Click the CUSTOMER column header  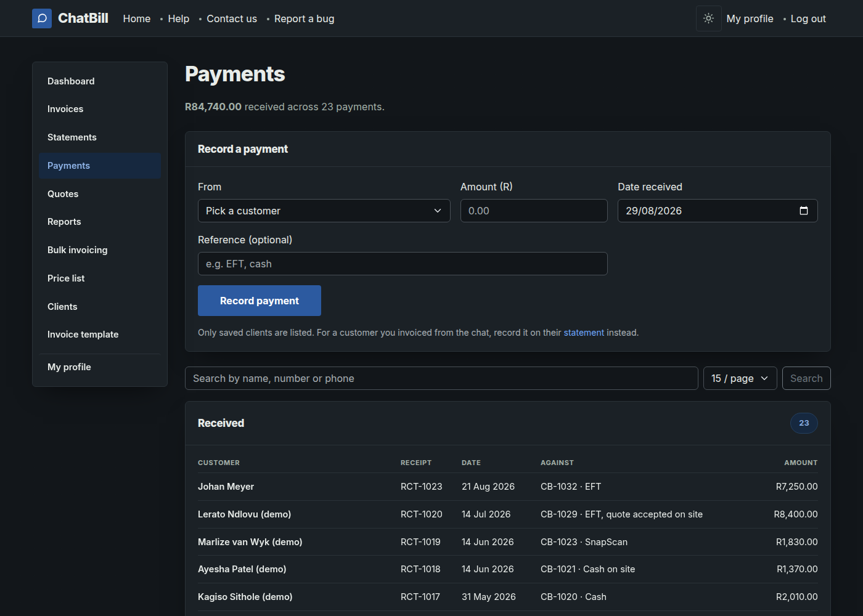coord(219,463)
